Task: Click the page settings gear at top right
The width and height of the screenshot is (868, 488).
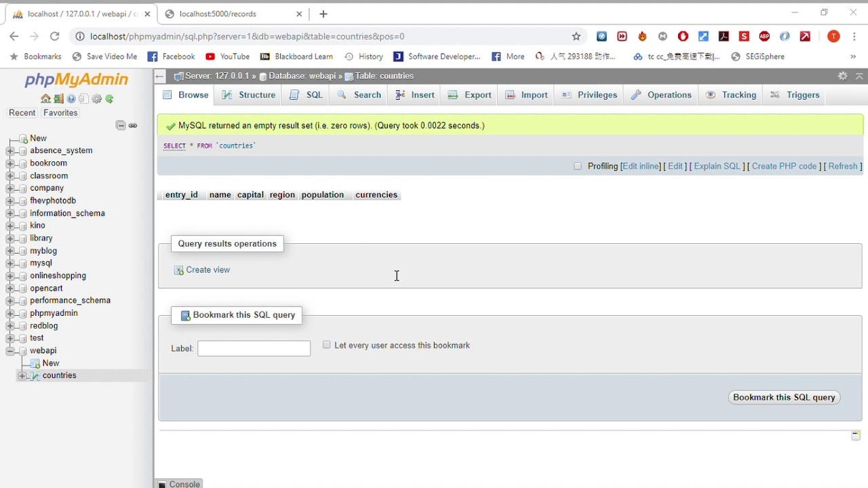Action: pos(842,76)
